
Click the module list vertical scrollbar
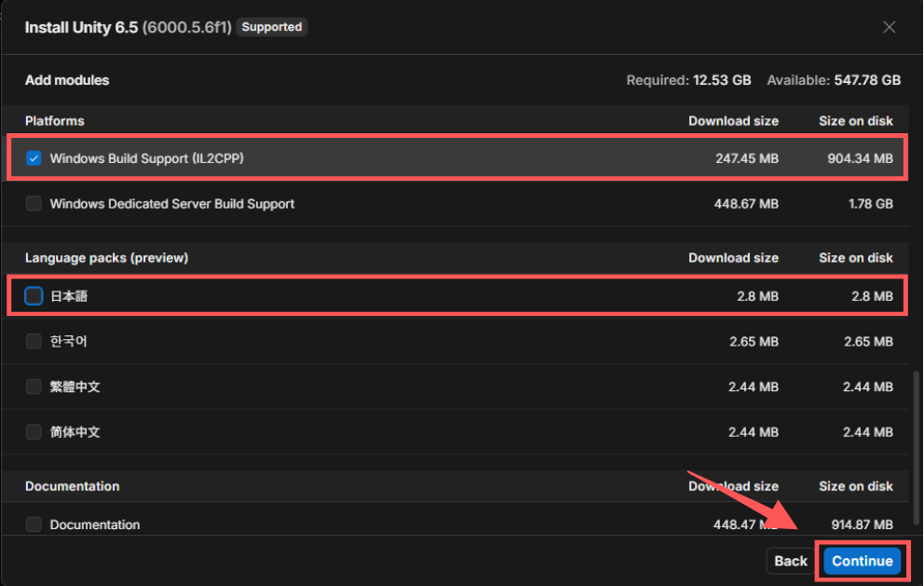pyautogui.click(x=916, y=448)
